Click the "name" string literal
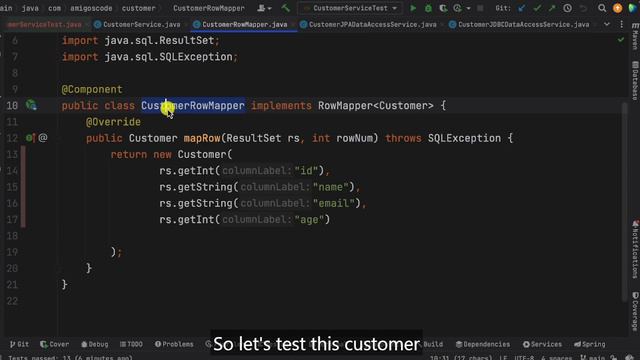 331,187
